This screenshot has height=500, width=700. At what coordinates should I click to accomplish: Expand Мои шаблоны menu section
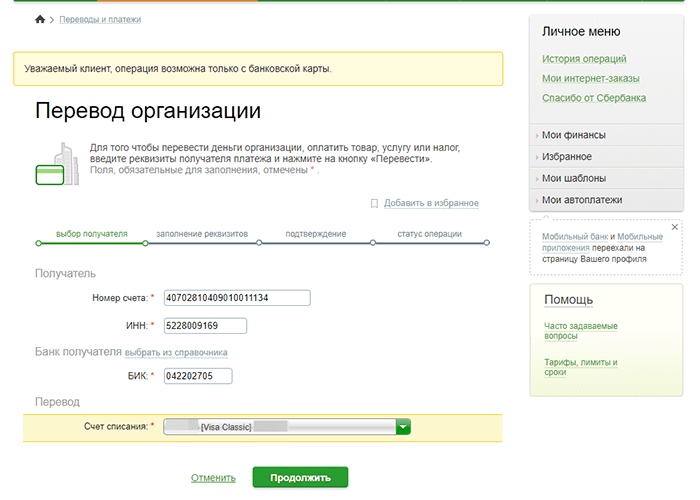click(x=606, y=178)
